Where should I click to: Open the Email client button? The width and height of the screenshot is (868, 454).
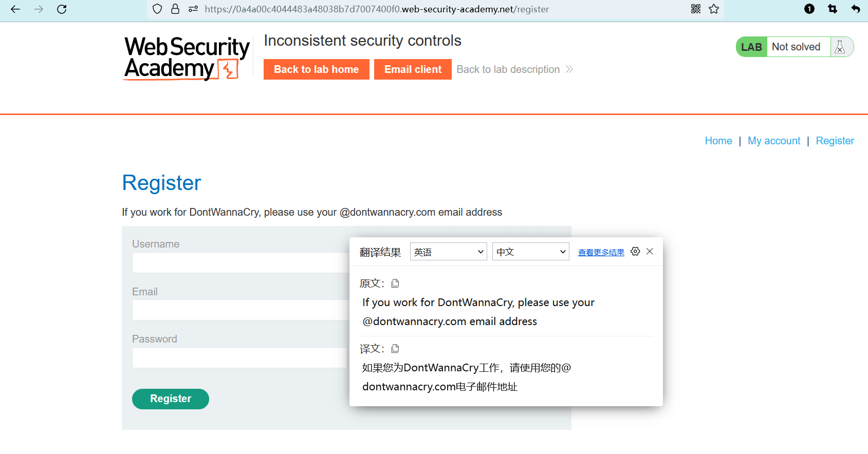click(x=413, y=69)
